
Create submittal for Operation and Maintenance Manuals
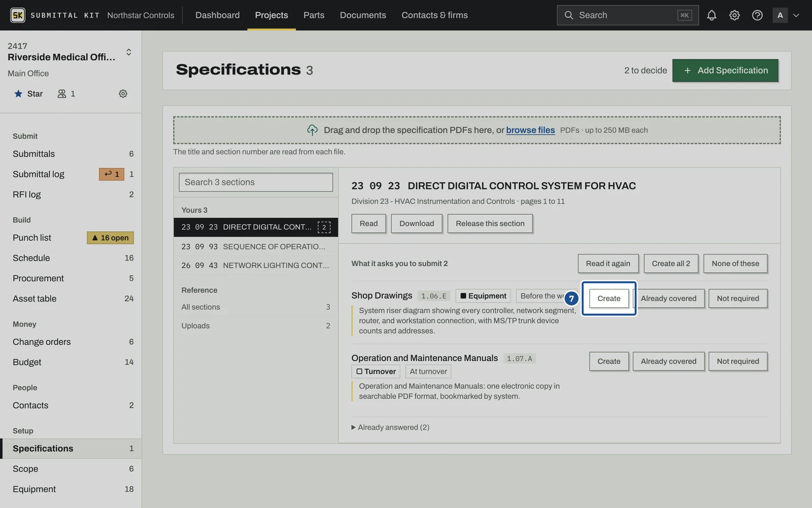pyautogui.click(x=609, y=362)
